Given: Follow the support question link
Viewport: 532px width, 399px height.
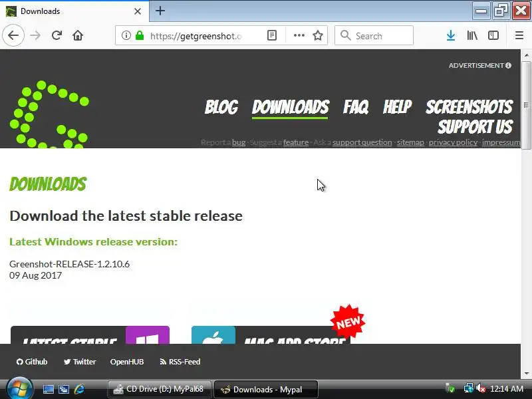Looking at the screenshot, I should [362, 142].
